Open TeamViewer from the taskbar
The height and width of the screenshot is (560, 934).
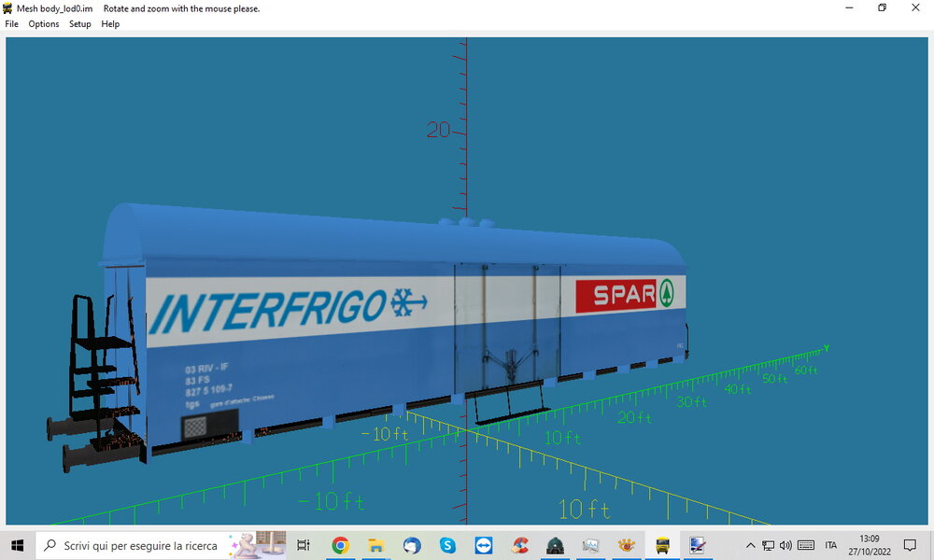tap(483, 545)
